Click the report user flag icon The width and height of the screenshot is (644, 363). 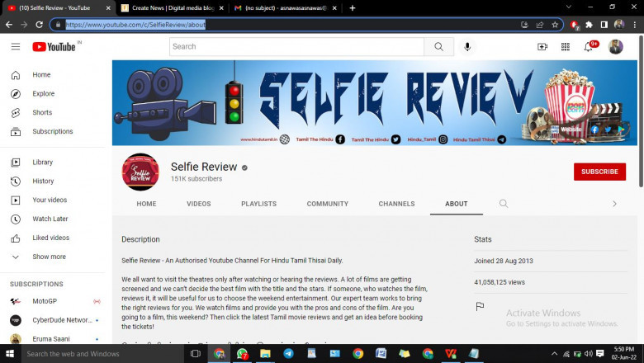click(480, 306)
